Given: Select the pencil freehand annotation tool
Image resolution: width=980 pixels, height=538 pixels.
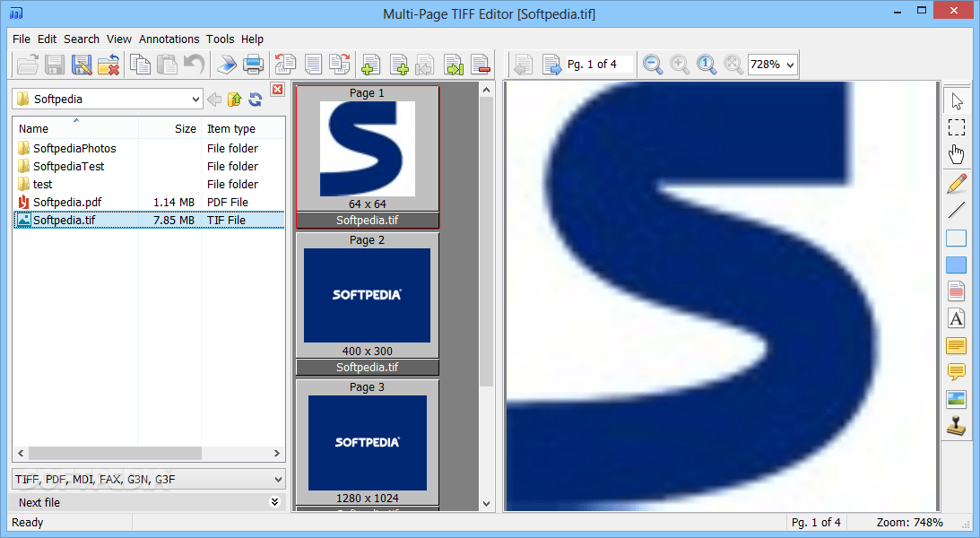Looking at the screenshot, I should point(957,185).
